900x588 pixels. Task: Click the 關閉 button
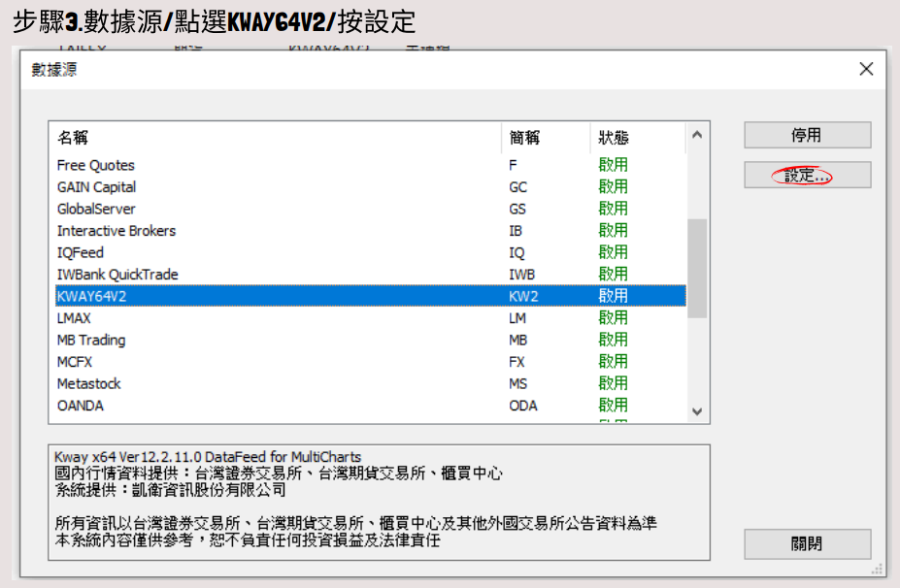click(x=807, y=543)
